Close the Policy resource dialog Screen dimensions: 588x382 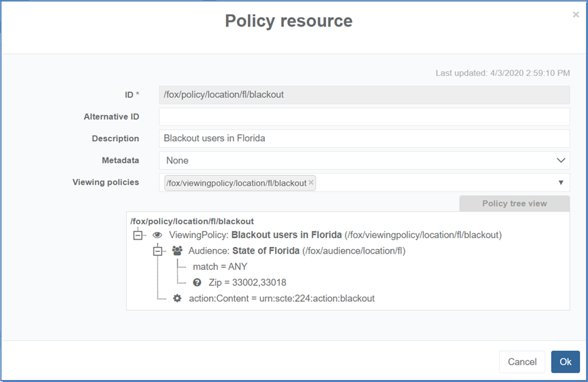point(576,15)
